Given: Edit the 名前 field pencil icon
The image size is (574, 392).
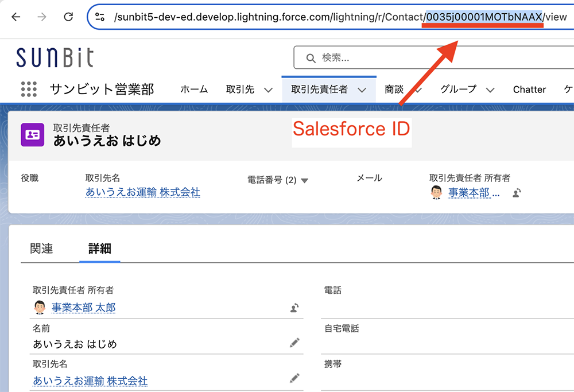Looking at the screenshot, I should [x=294, y=343].
